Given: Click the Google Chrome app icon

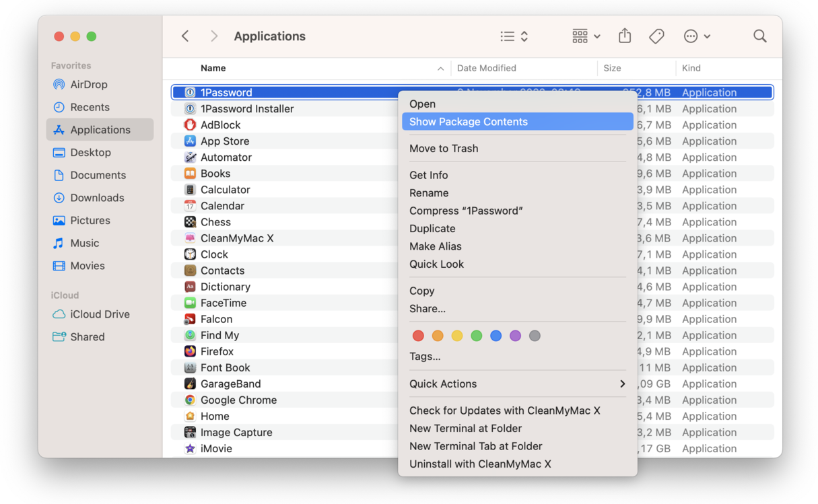Looking at the screenshot, I should point(190,400).
